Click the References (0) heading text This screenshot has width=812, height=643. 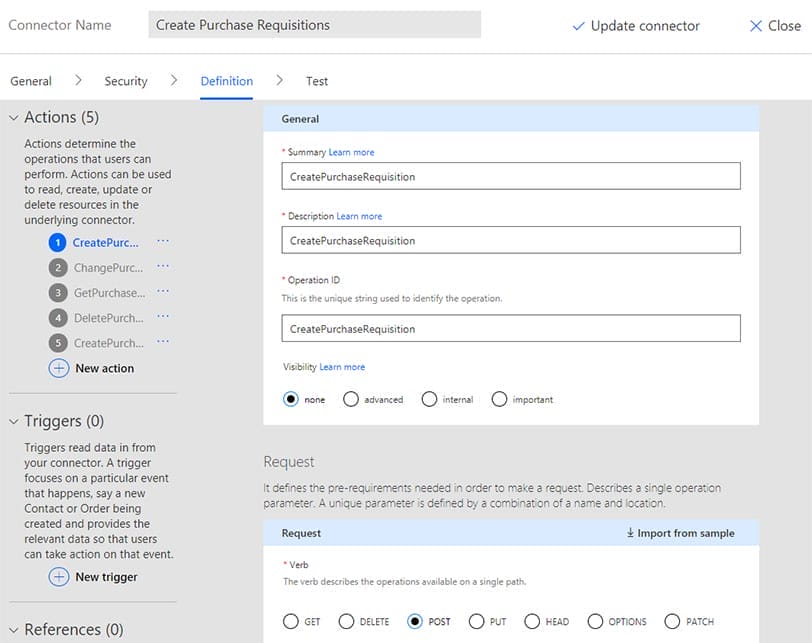coord(74,630)
